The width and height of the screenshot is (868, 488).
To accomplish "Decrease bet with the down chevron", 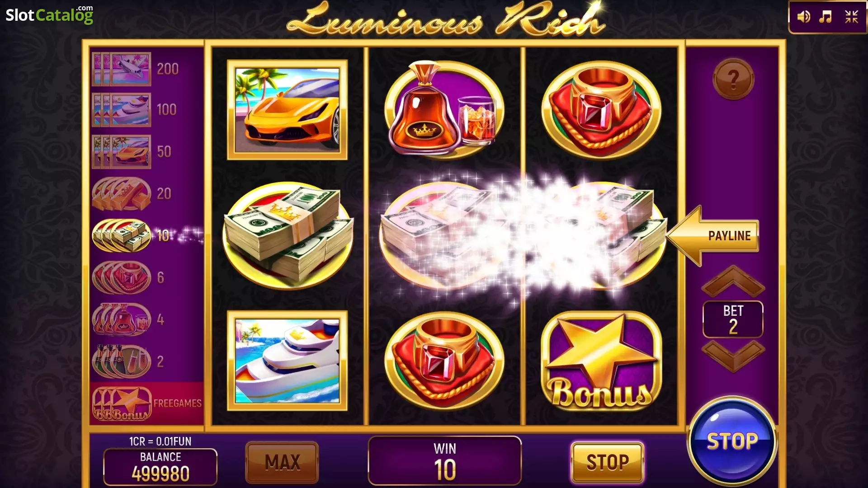I will click(733, 356).
